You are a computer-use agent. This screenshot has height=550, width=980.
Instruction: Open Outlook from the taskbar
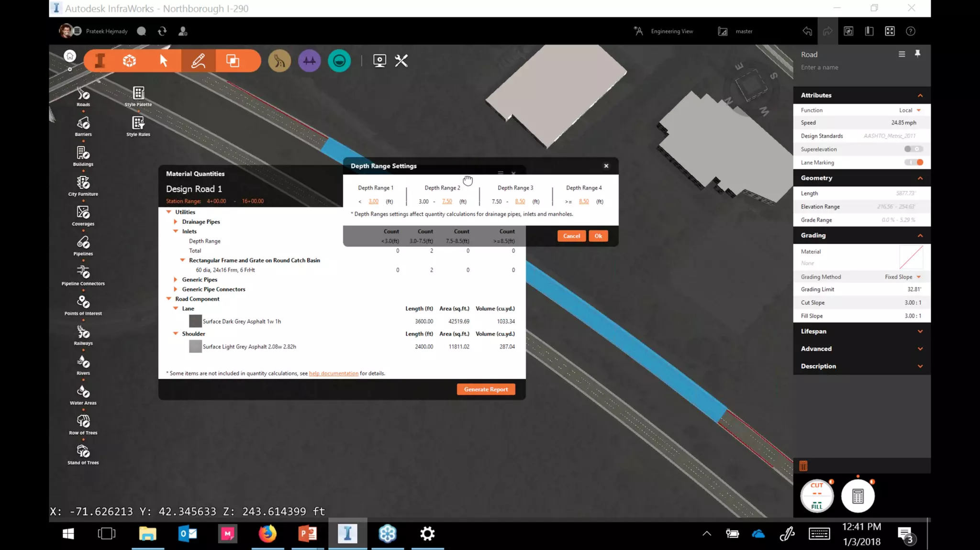click(x=188, y=534)
